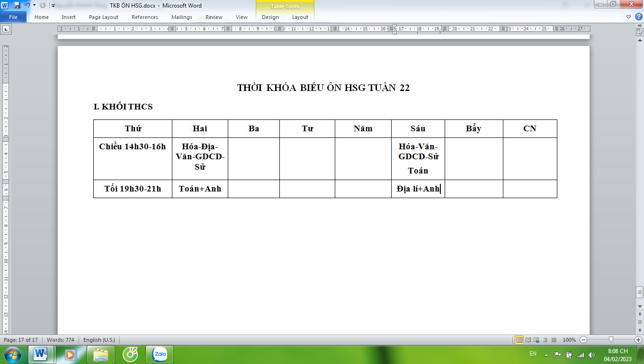Image resolution: width=644 pixels, height=364 pixels.
Task: Toggle the ruler with View Ruler button
Action: (640, 31)
